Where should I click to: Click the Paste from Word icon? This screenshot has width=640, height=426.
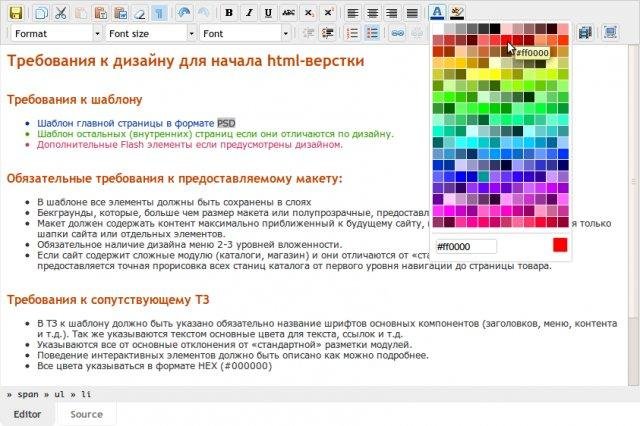click(120, 13)
